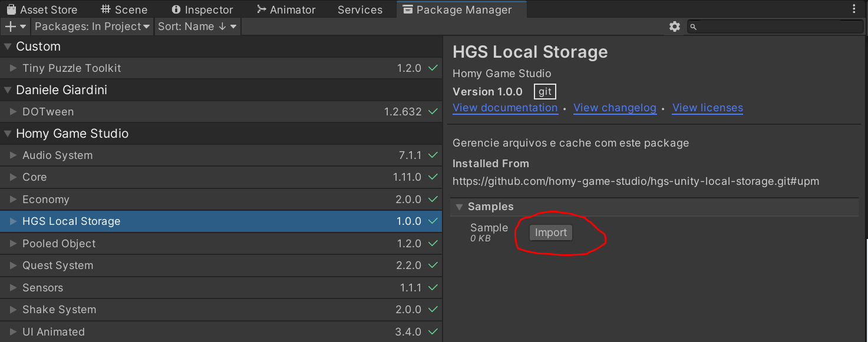The width and height of the screenshot is (868, 342).
Task: Expand the Audio System row arrow
Action: coord(14,155)
